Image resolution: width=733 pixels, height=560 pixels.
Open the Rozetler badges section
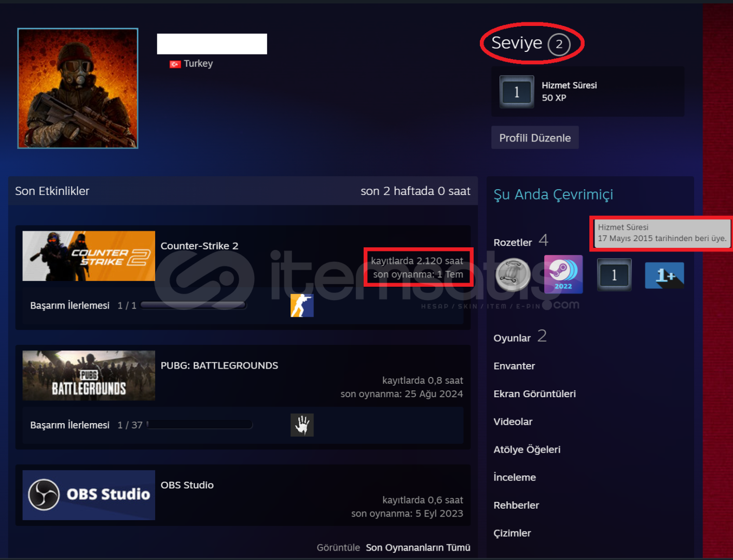521,241
